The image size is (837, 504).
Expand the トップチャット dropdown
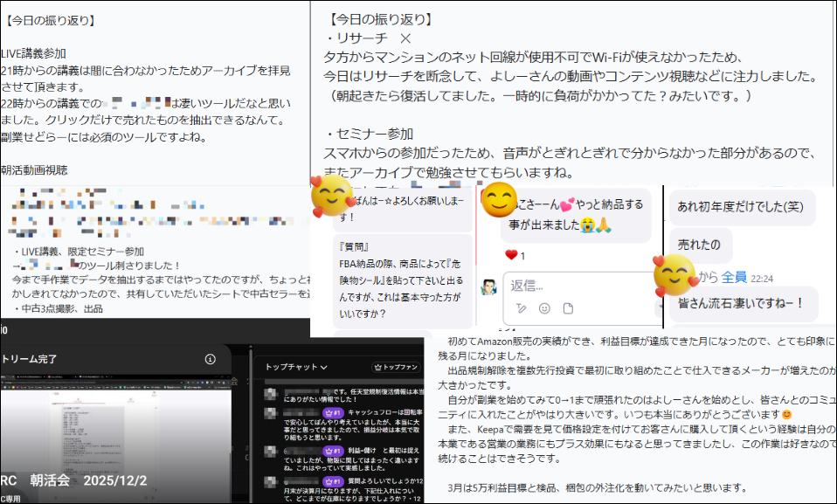(296, 367)
